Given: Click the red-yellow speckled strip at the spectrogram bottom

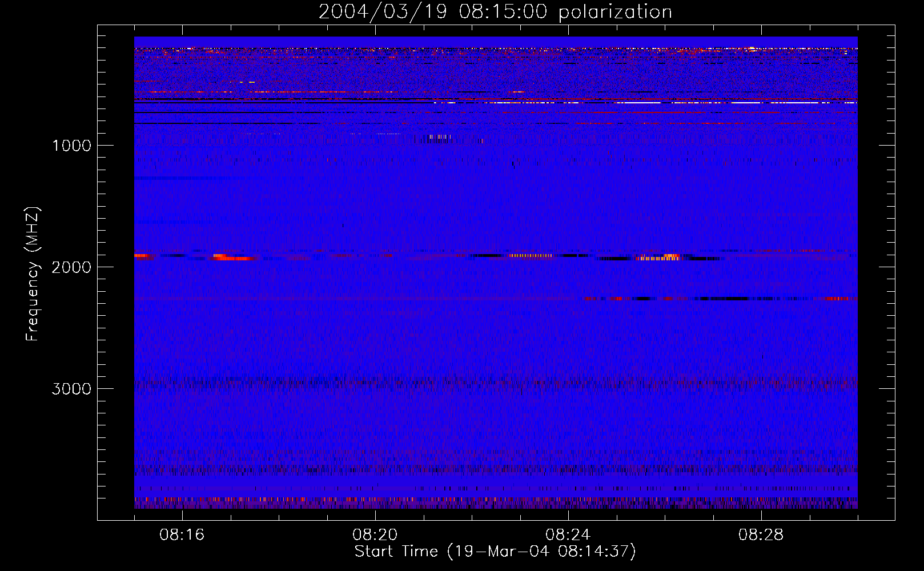Looking at the screenshot, I should [x=495, y=499].
